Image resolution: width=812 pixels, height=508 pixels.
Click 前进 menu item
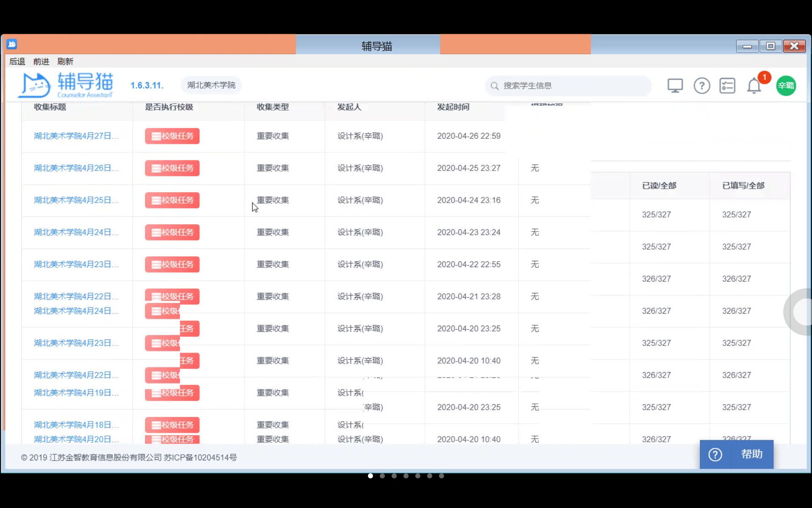[41, 62]
